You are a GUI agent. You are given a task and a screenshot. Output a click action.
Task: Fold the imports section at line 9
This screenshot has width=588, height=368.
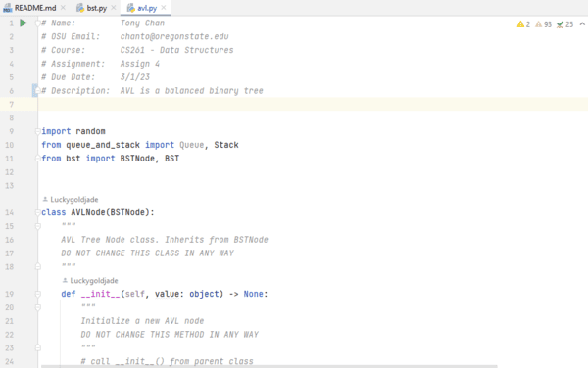37,131
